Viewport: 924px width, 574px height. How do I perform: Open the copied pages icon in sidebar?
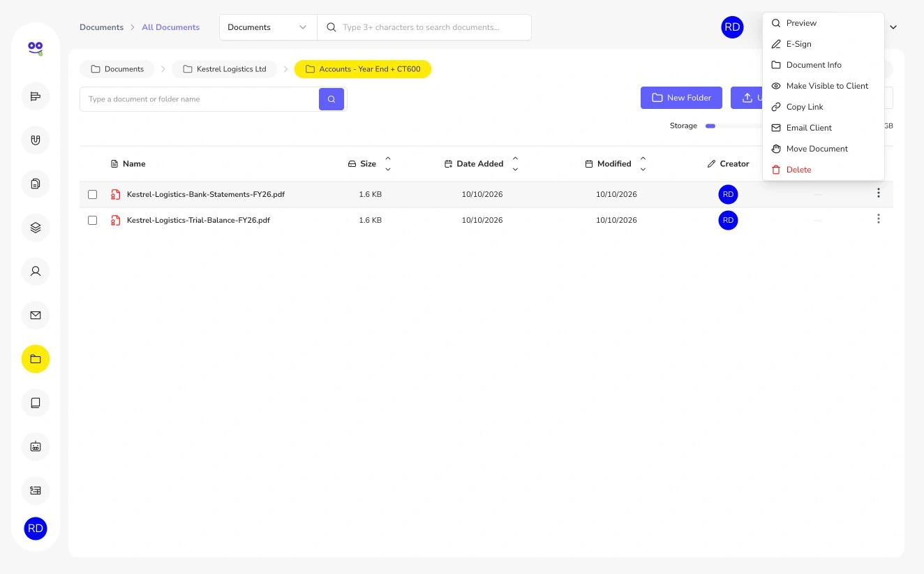pos(36,184)
